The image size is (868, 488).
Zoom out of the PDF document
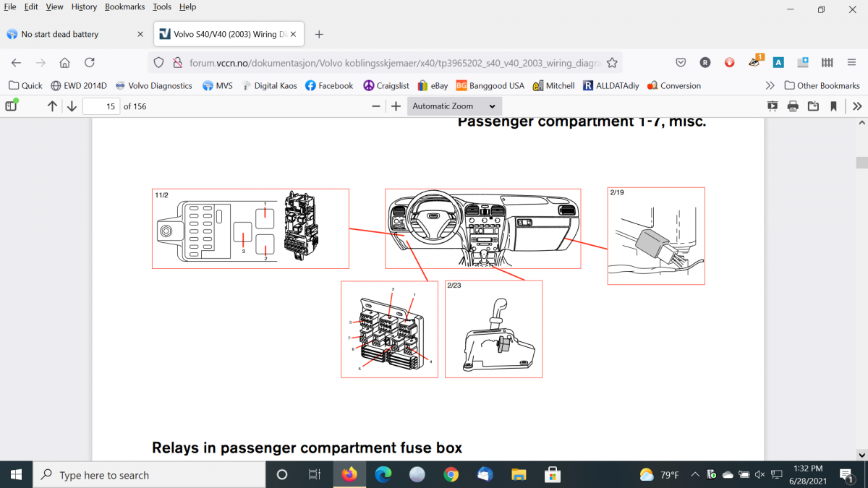click(376, 106)
